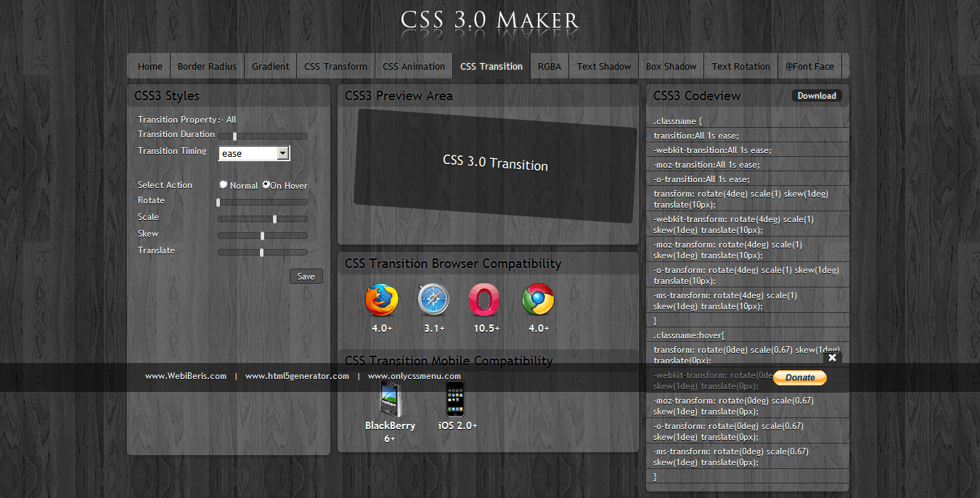Close the bottom links banner

(x=833, y=357)
